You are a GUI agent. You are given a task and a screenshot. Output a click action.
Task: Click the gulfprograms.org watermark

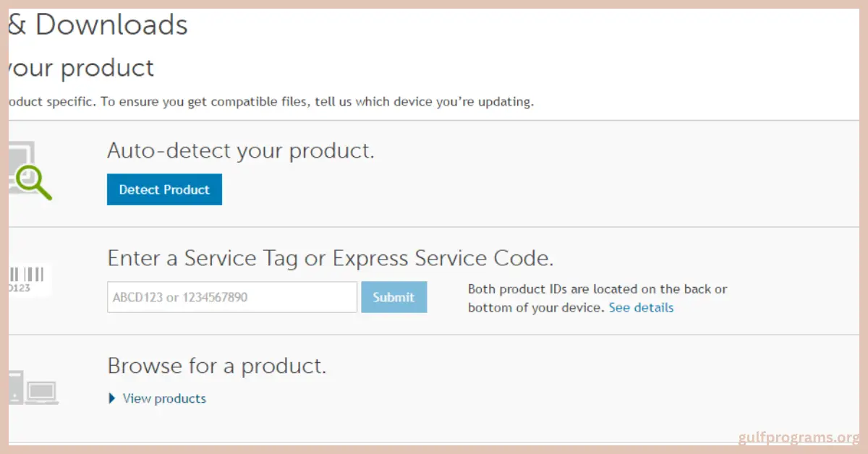click(x=798, y=437)
